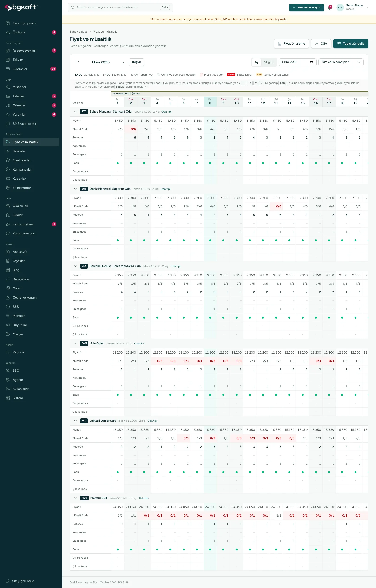Open the notifications bell icon
The image size is (376, 588).
329,8
